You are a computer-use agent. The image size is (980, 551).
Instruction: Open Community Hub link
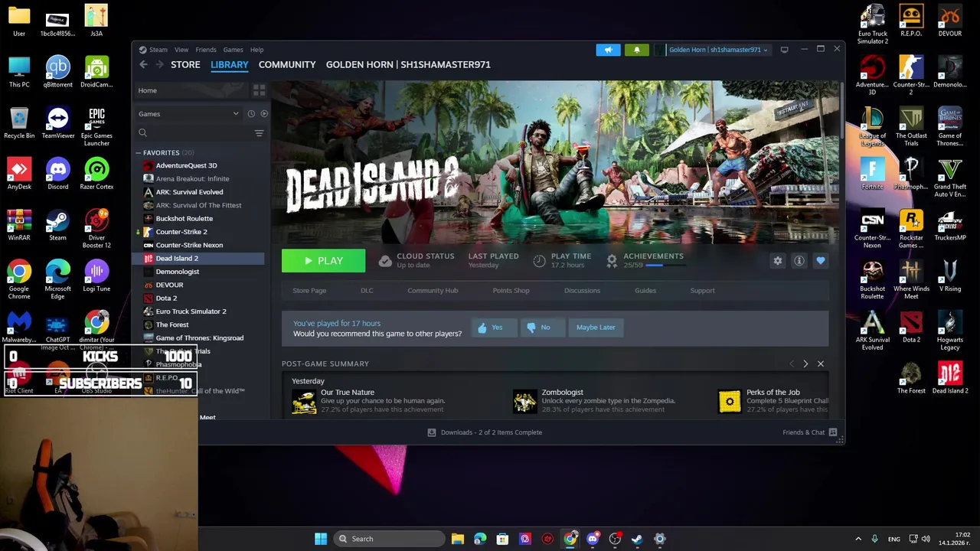pos(433,291)
